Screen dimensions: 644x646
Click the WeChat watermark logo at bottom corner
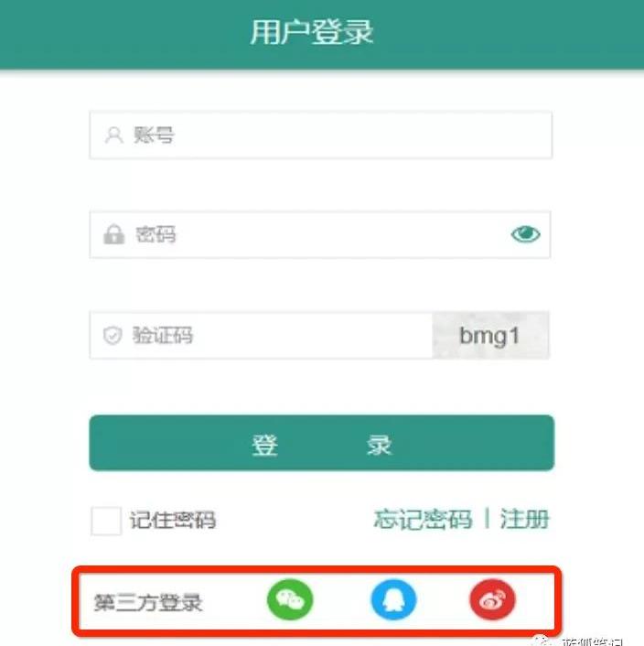(x=542, y=641)
